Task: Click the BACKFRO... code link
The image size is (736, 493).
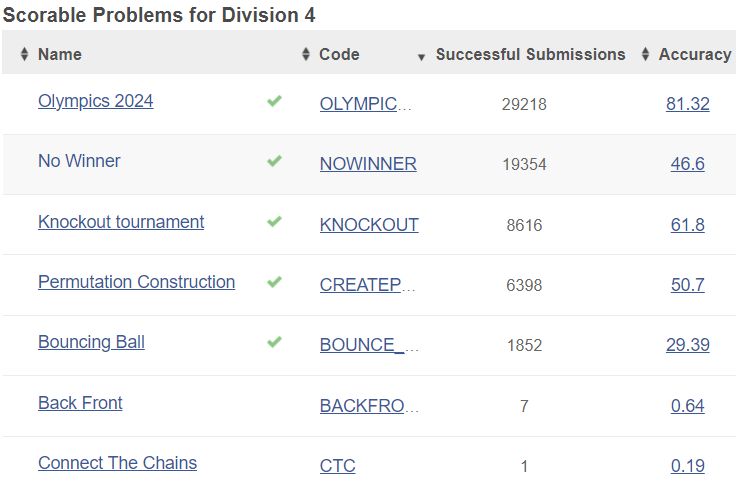Action: point(369,406)
